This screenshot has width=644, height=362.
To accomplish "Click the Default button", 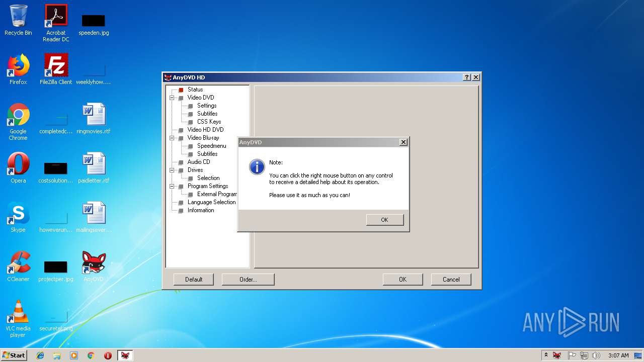I will tap(194, 280).
